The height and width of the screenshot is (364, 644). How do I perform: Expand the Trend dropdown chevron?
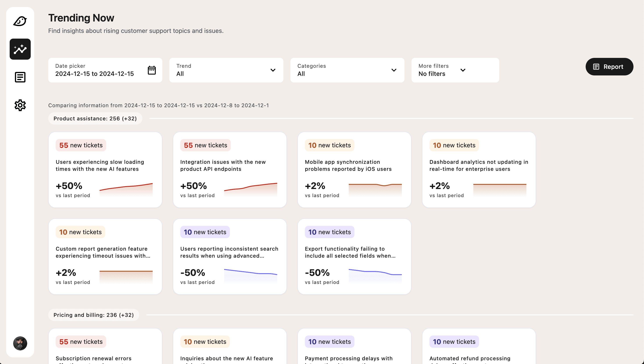(x=273, y=70)
